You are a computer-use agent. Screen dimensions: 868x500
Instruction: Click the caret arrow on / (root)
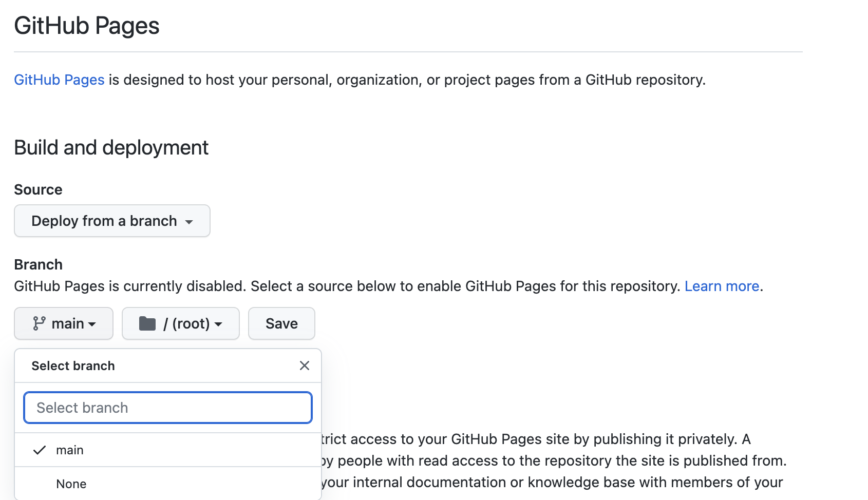click(218, 324)
